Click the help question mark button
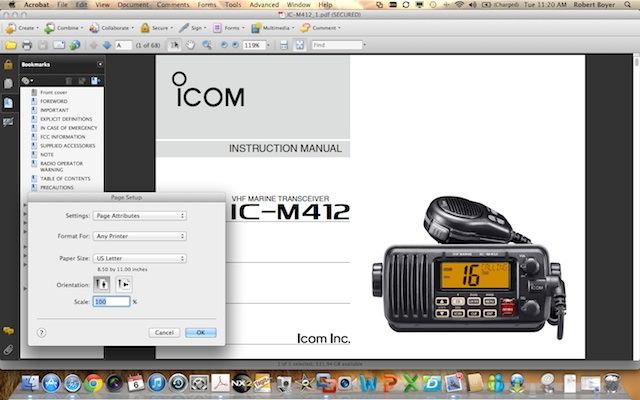Viewport: 640px width, 400px height. point(42,332)
